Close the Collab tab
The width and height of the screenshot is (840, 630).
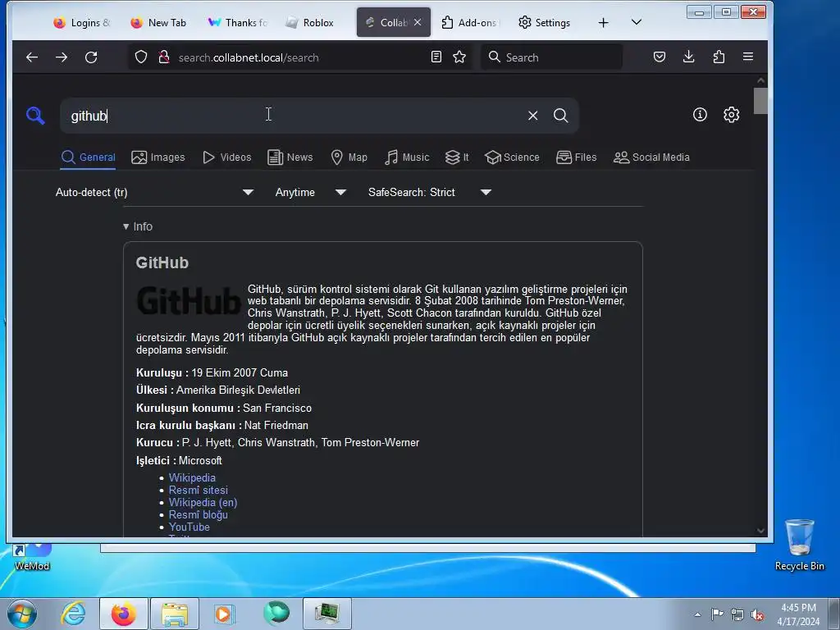pyautogui.click(x=418, y=22)
